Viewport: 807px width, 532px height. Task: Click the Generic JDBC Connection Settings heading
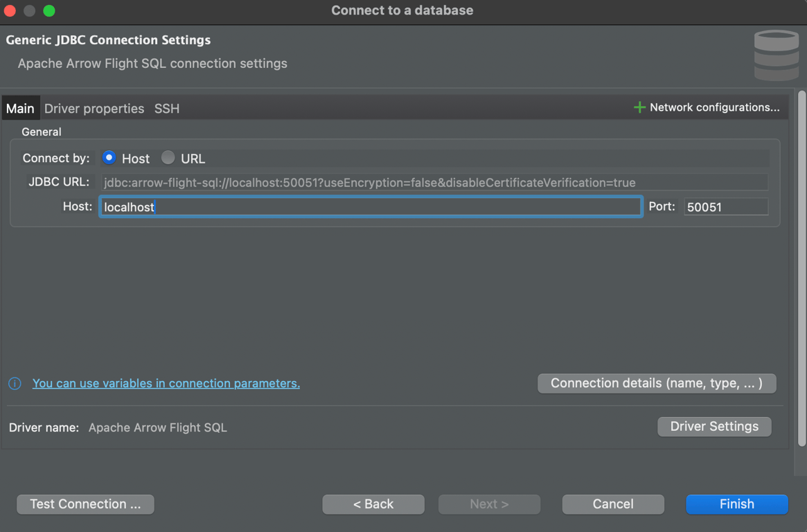[108, 40]
